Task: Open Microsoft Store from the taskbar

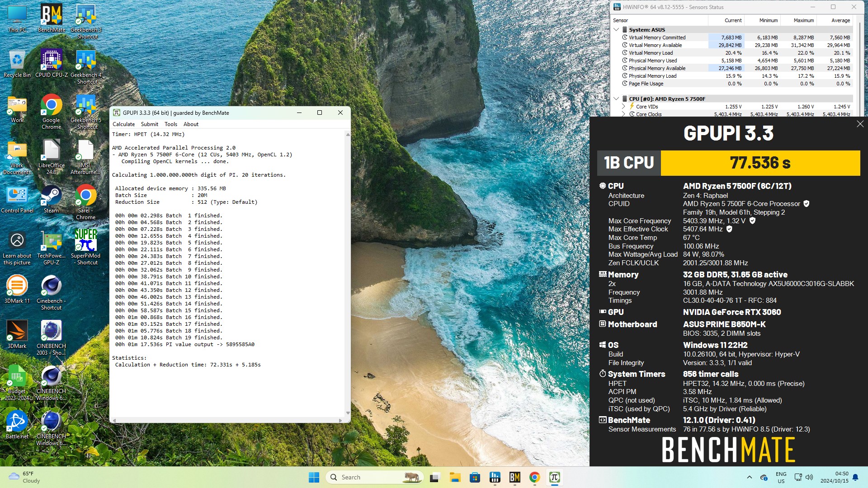Action: (475, 477)
